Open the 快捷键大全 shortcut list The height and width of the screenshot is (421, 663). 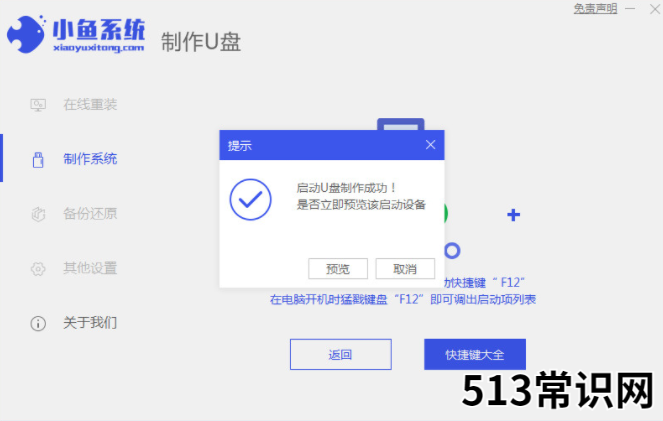pos(475,354)
